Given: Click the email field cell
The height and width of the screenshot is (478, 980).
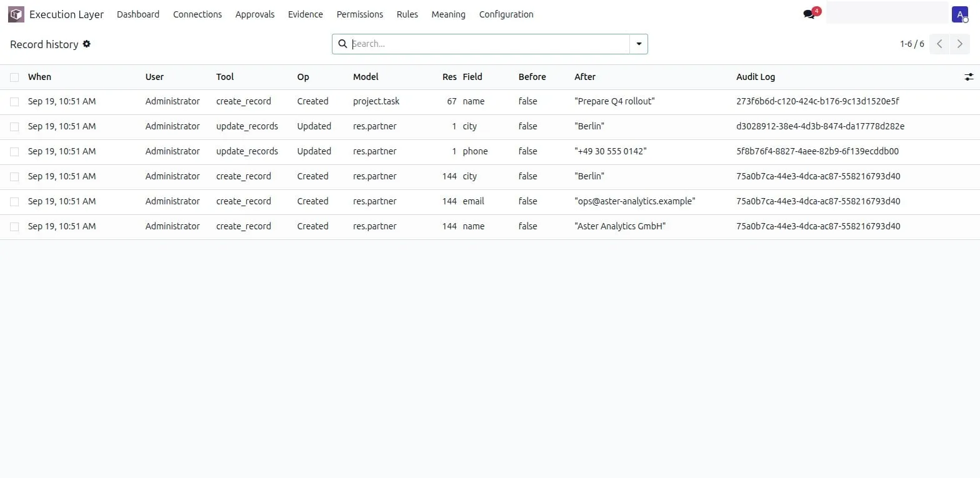Looking at the screenshot, I should point(474,201).
